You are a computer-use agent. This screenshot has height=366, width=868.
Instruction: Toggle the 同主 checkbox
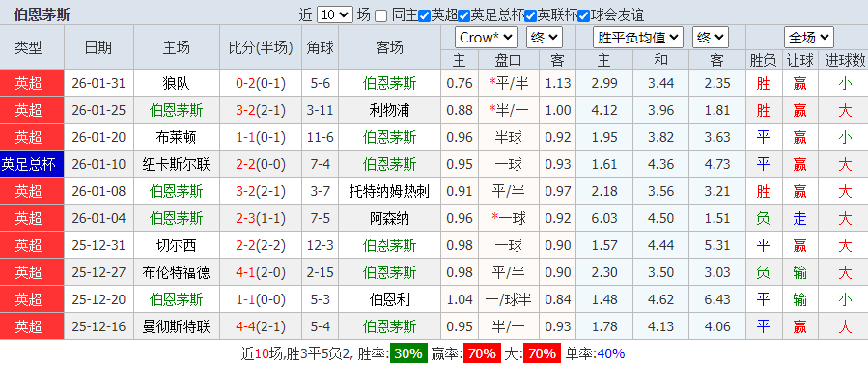pos(380,16)
